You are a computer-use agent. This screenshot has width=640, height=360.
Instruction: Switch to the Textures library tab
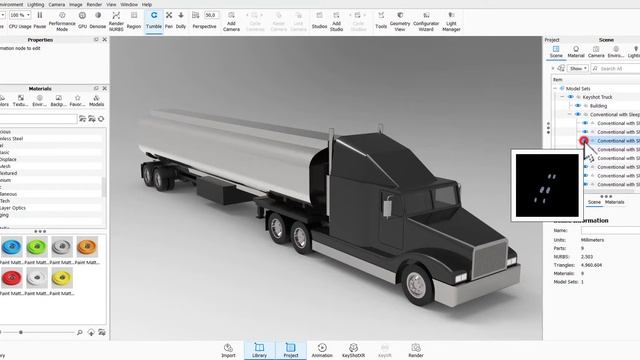(x=20, y=101)
